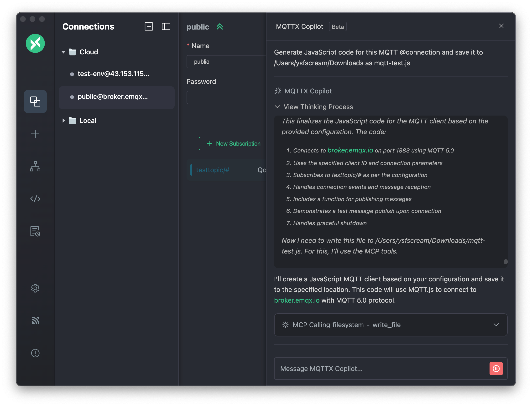
Task: Click the new collection icon next to Connections
Action: 149,26
